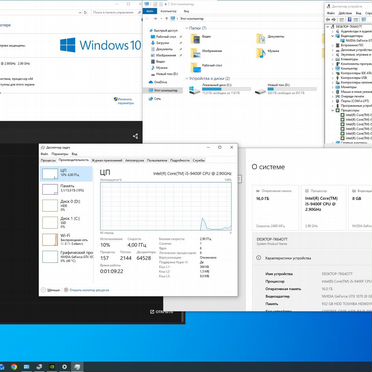
Task: Click the CPU usage graph in Task Manager
Action: pyautogui.click(x=166, y=206)
